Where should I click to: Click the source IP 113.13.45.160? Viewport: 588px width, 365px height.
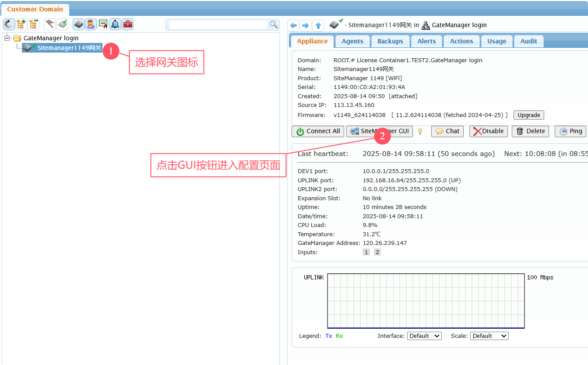click(354, 105)
